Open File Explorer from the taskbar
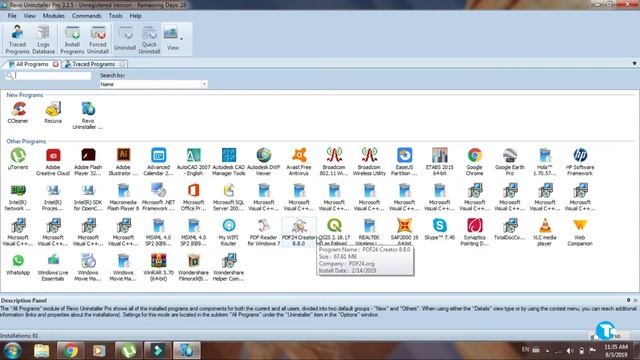 (x=41, y=351)
